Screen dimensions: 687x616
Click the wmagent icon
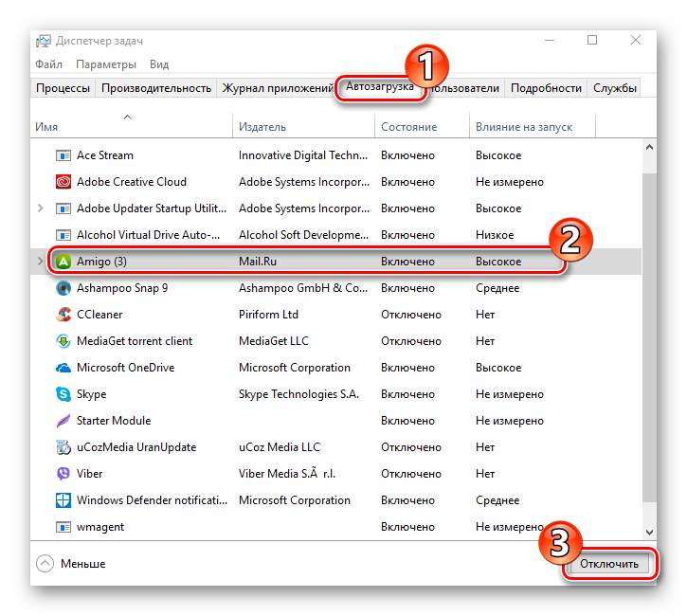coord(63,527)
